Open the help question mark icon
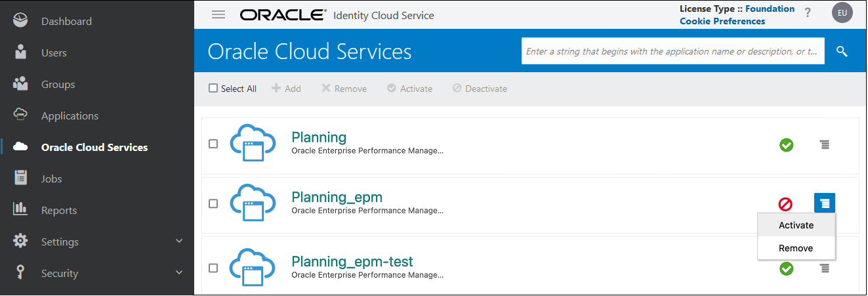The height and width of the screenshot is (296, 868). click(808, 13)
